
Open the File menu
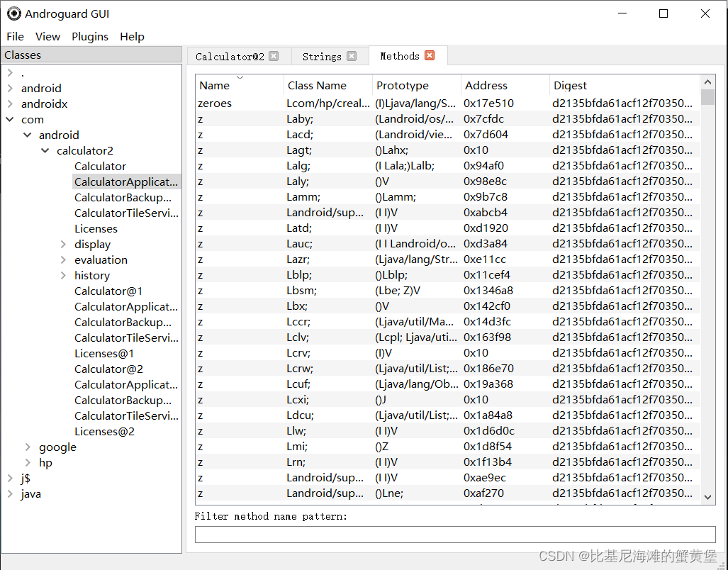(14, 36)
